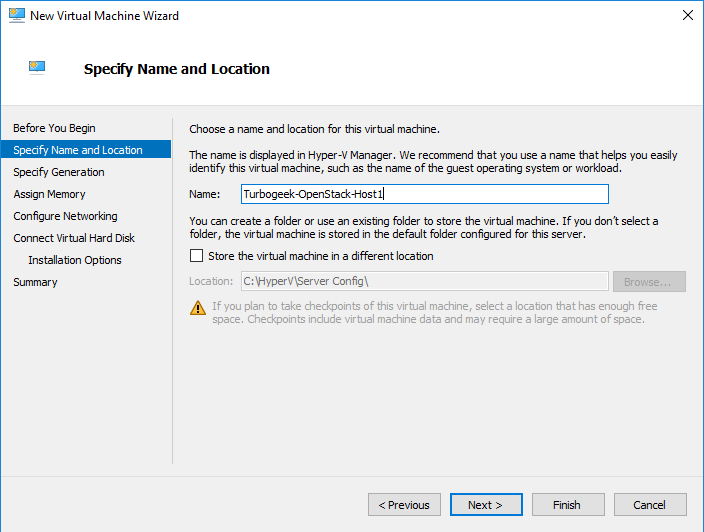Click the wizard title bar monitor icon
Screen dimensions: 704x532
click(x=17, y=15)
